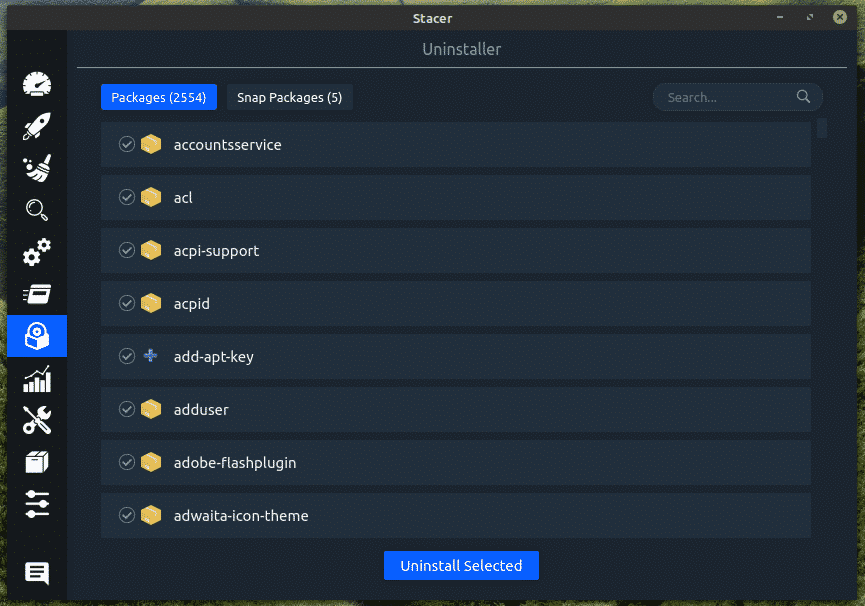Viewport: 865px width, 606px height.
Task: Click the Uninstall Selected button
Action: 461,565
